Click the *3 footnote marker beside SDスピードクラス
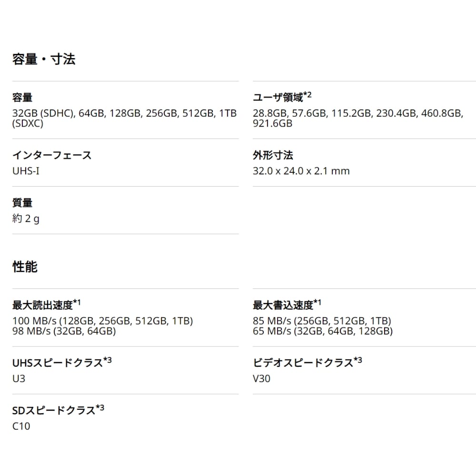The image size is (476, 476). pos(100,407)
